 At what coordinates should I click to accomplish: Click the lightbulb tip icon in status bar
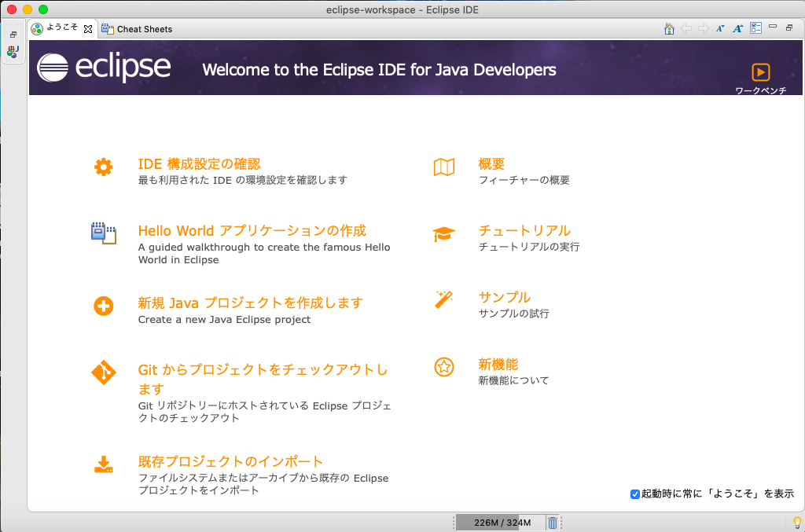pyautogui.click(x=796, y=523)
